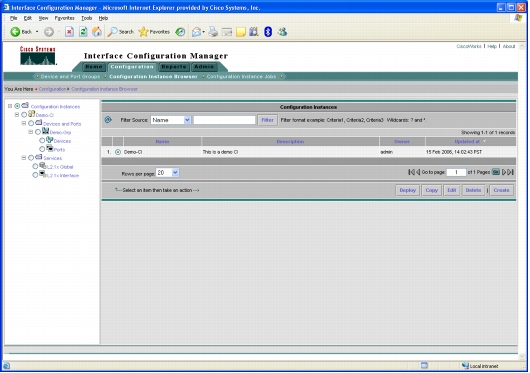This screenshot has height=373, width=530.
Task: Click the Deploy button
Action: (x=408, y=190)
